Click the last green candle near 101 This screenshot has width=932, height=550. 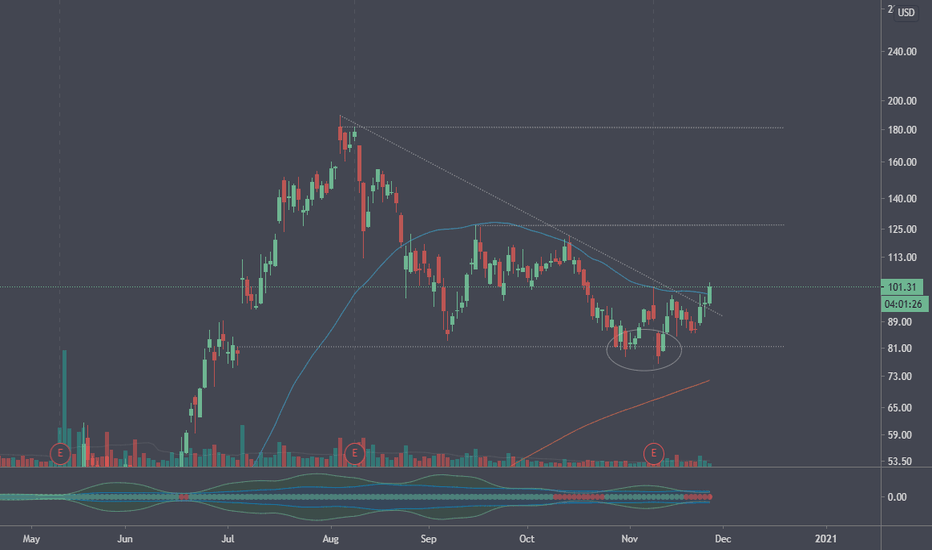(710, 294)
